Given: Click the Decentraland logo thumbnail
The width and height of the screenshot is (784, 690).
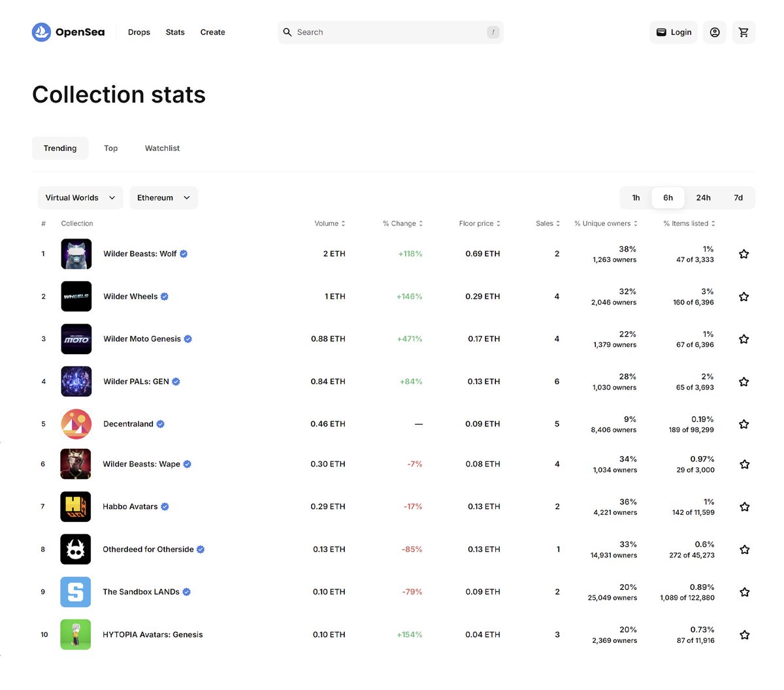Looking at the screenshot, I should point(76,424).
